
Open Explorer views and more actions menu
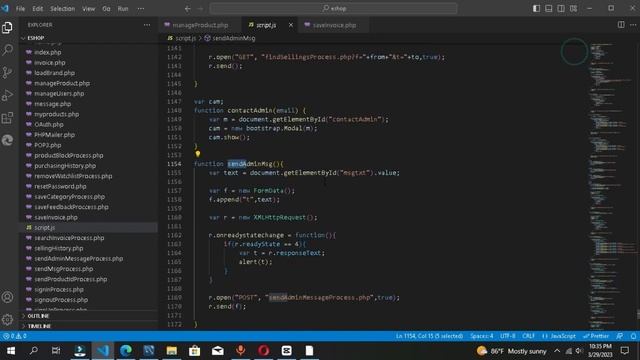(147, 25)
